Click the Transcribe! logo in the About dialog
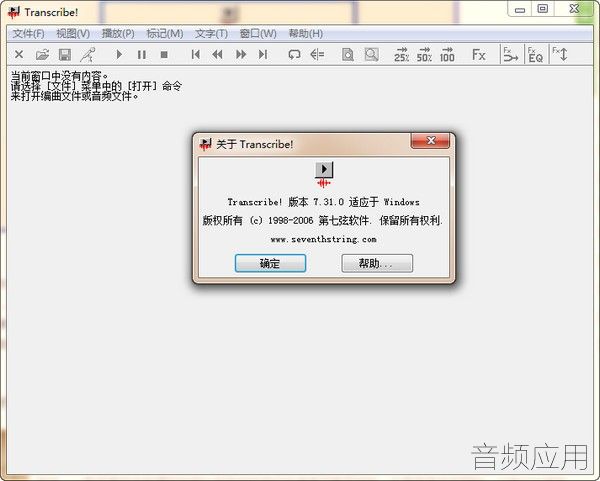 pyautogui.click(x=324, y=174)
